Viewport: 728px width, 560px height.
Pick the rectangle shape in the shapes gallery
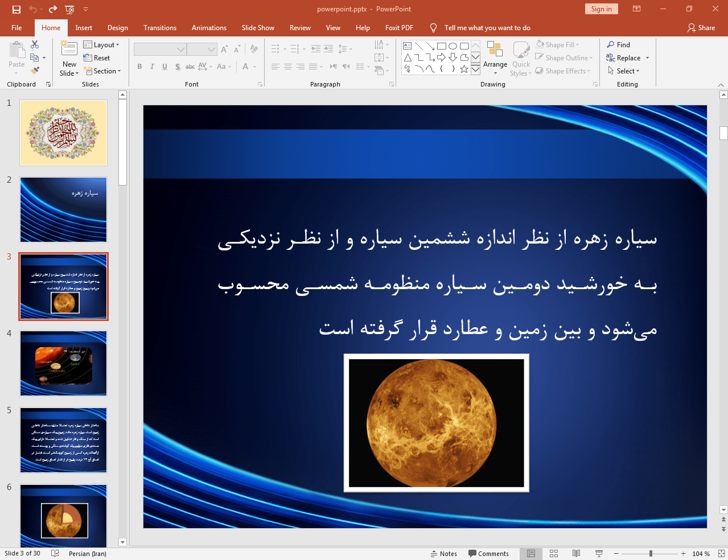[x=441, y=46]
